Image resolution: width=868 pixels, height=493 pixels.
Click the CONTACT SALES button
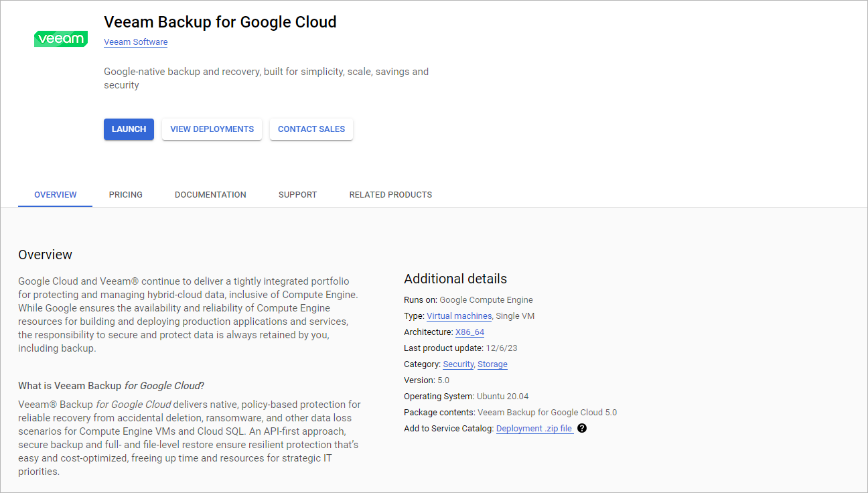coord(311,129)
